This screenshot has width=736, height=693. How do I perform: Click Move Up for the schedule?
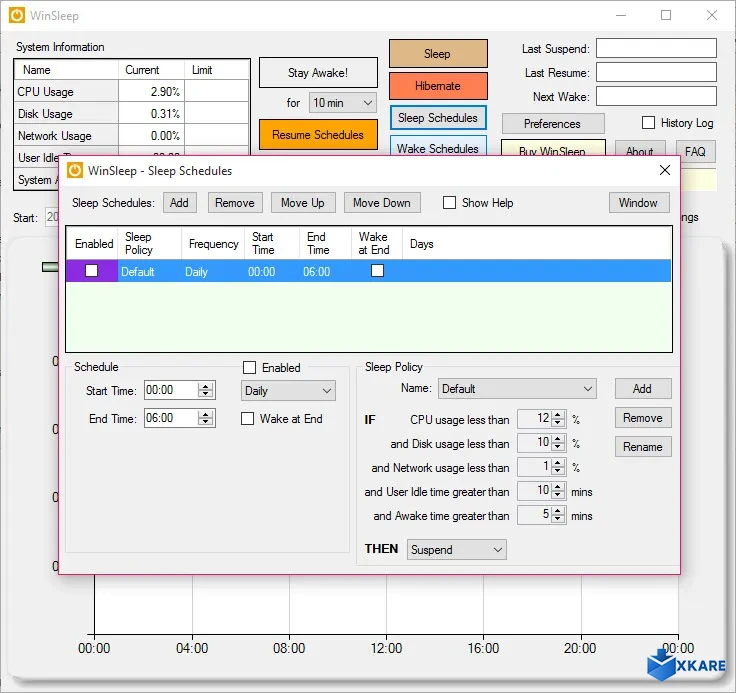303,203
